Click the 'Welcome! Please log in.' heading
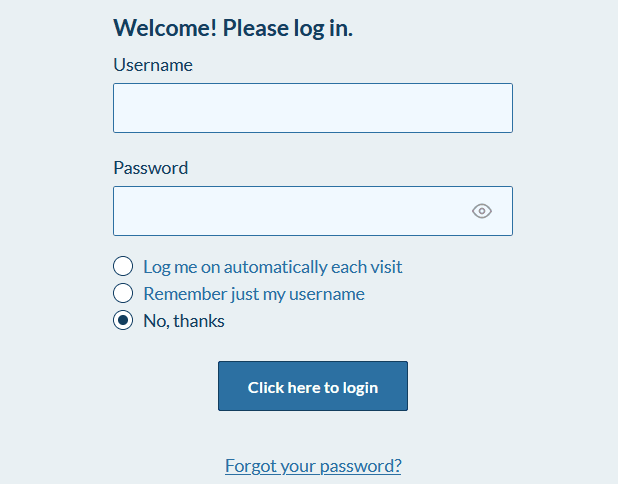Viewport: 618px width, 484px height. (233, 28)
